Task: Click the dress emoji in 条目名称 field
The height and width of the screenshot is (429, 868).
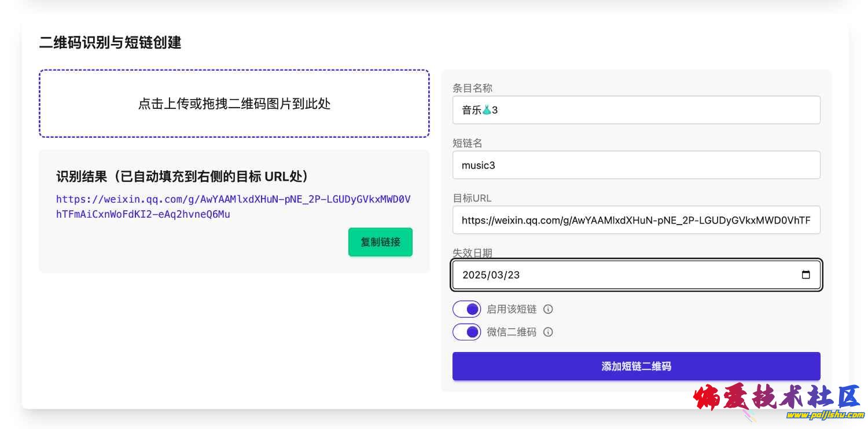Action: [x=487, y=109]
